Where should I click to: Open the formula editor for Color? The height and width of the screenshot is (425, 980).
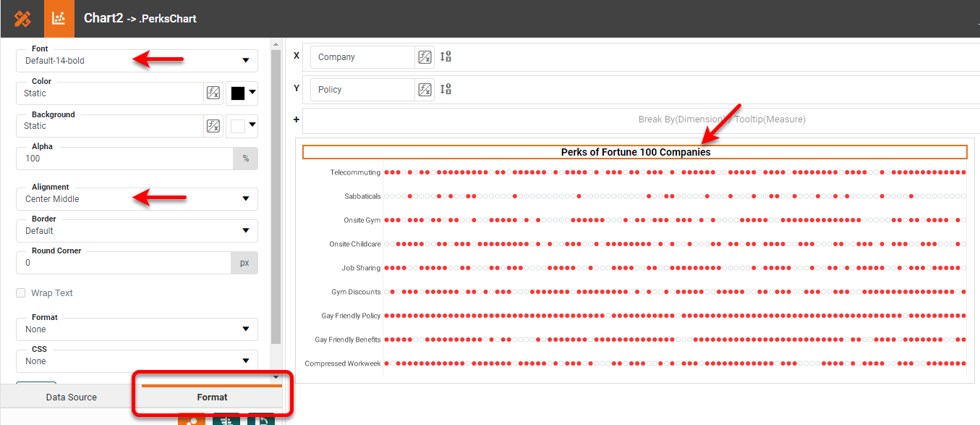click(x=213, y=93)
